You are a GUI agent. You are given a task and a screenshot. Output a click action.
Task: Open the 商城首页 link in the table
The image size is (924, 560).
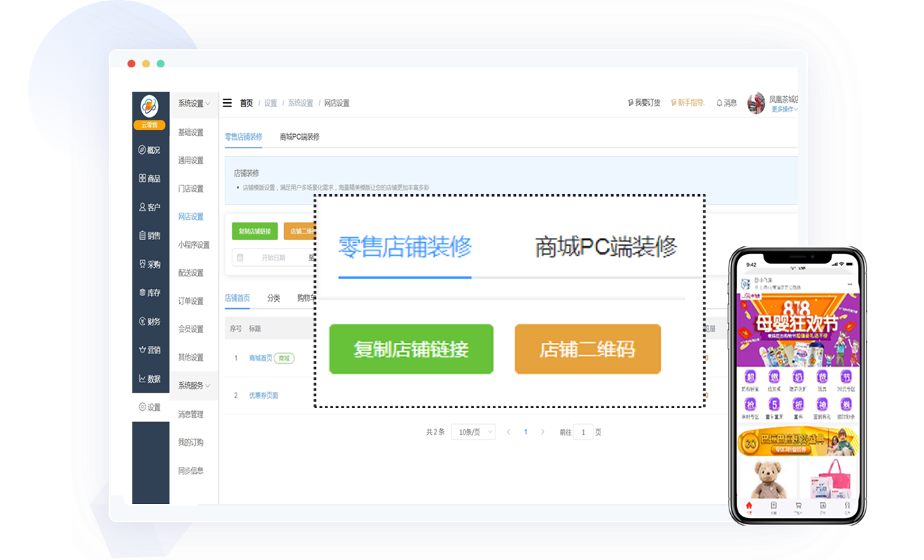pyautogui.click(x=260, y=358)
